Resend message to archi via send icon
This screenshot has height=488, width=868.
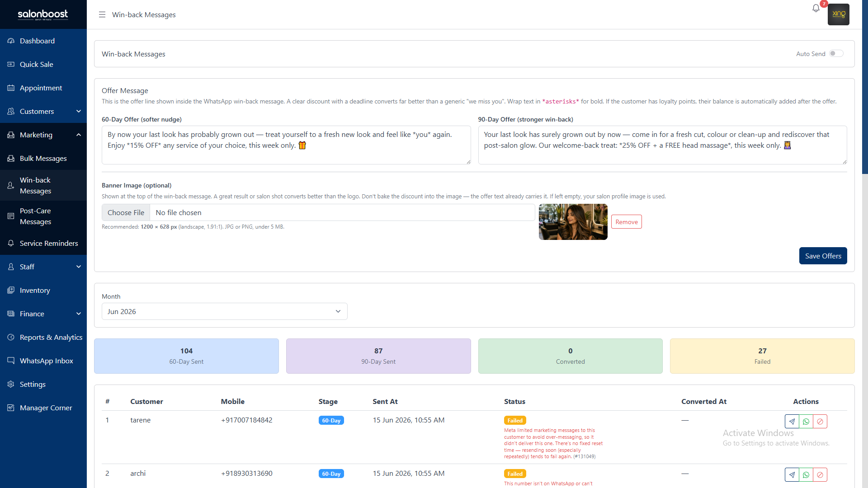click(792, 475)
